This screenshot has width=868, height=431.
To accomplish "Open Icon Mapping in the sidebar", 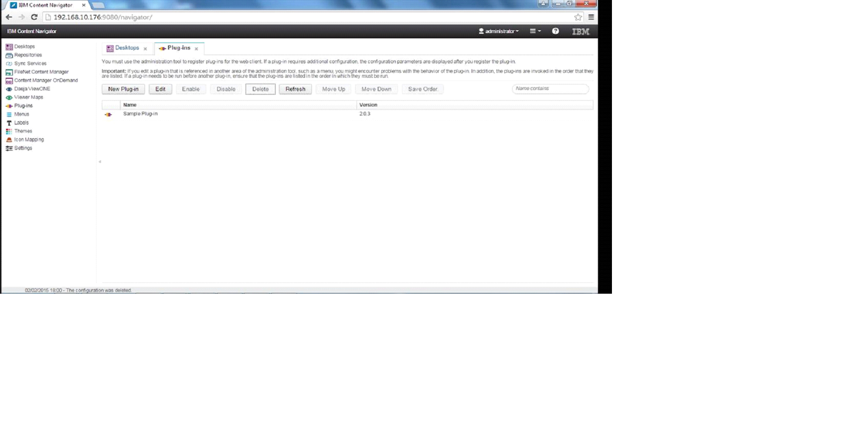I will coord(29,140).
